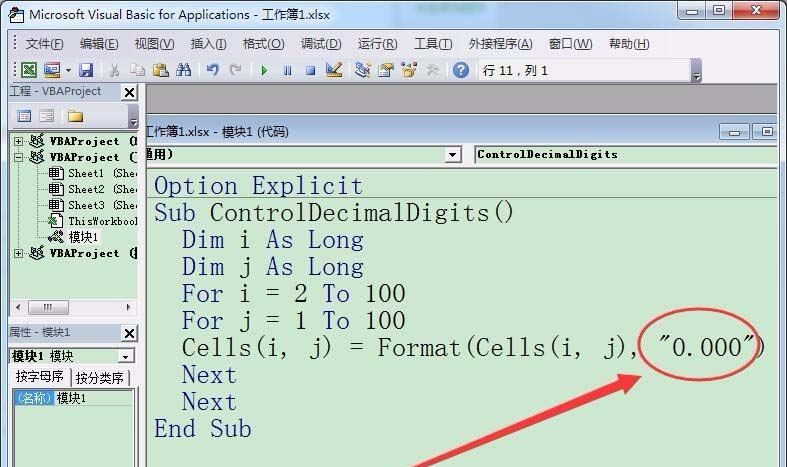
Task: Expand the last VBAProject tree node
Action: [x=18, y=254]
